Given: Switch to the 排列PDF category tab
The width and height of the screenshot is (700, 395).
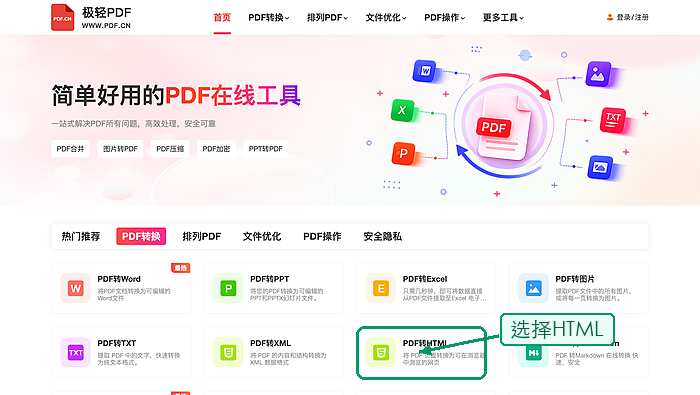Looking at the screenshot, I should click(202, 236).
